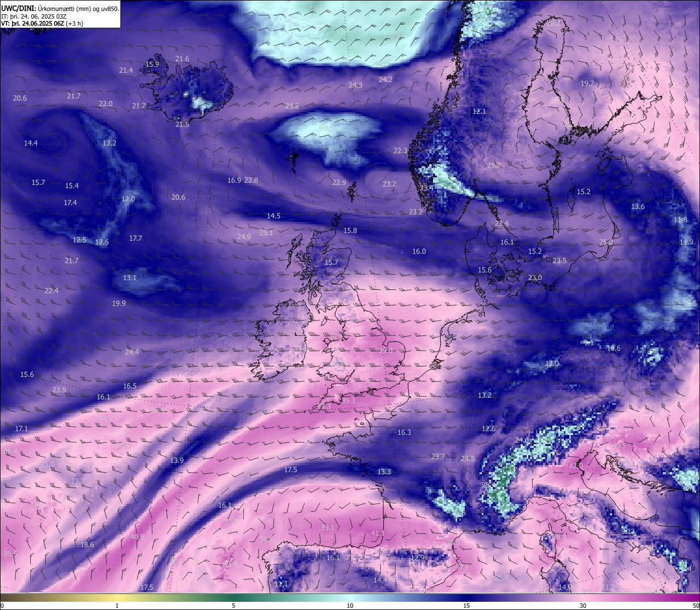
Task: Click the '30' label on the color scale
Action: [583, 606]
